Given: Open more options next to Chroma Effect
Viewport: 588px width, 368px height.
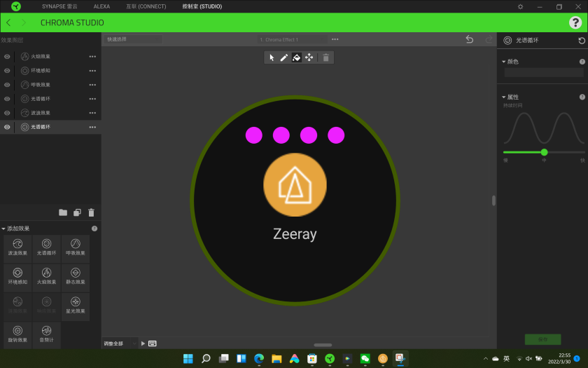Looking at the screenshot, I should tap(335, 39).
